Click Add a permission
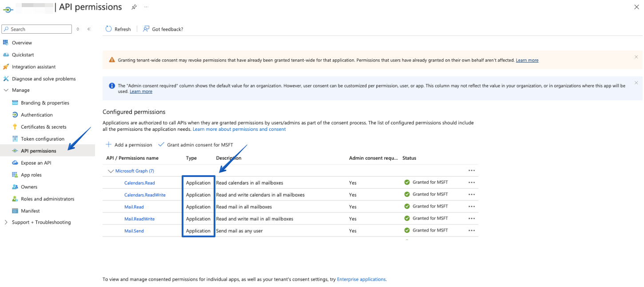This screenshot has height=287, width=644. (x=129, y=145)
